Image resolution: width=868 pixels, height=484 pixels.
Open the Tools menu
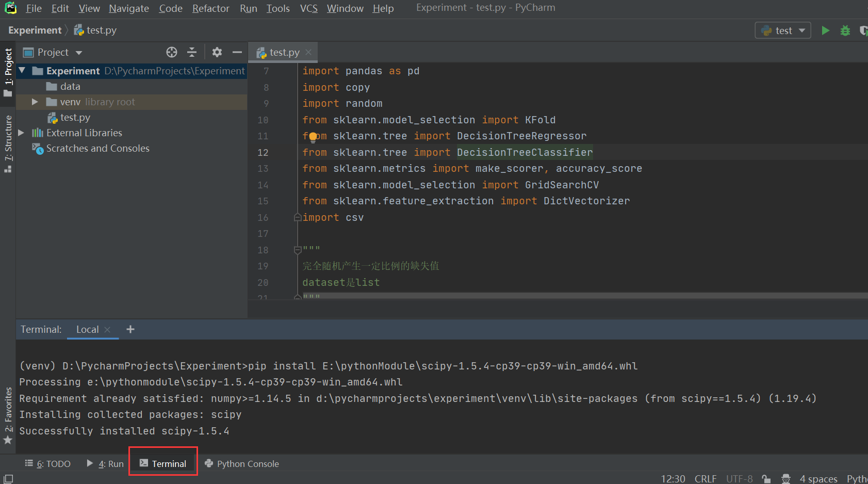(x=278, y=8)
